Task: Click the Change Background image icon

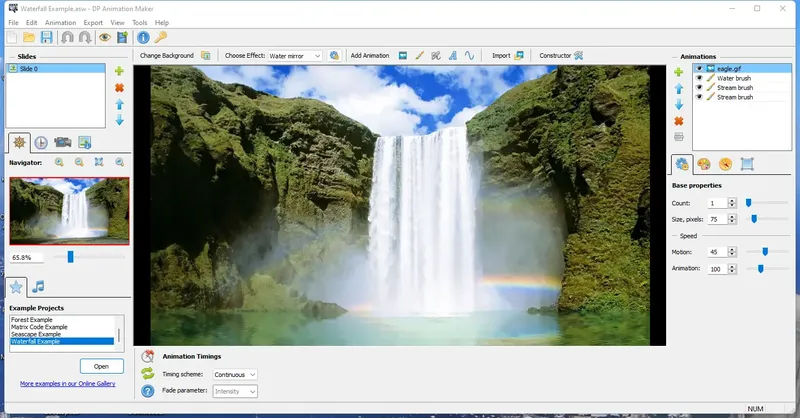Action: coord(205,56)
